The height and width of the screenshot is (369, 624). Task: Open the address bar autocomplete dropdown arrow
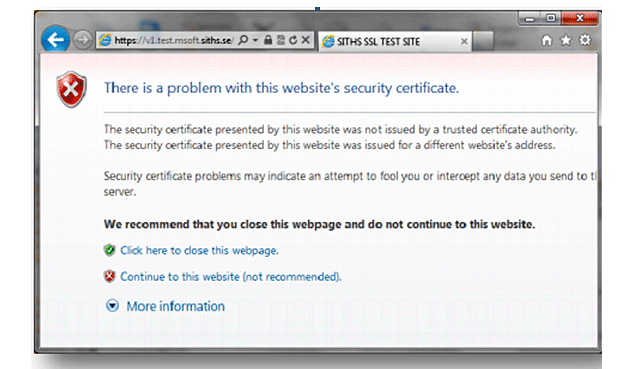coord(255,40)
